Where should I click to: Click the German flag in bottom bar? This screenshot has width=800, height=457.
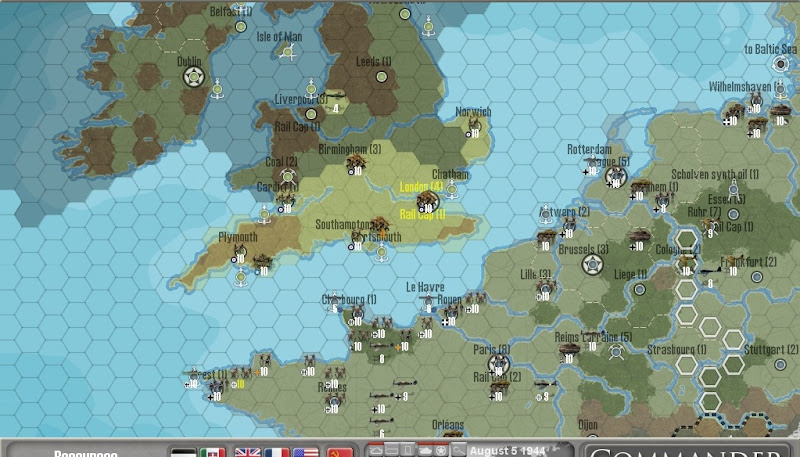pos(183,452)
